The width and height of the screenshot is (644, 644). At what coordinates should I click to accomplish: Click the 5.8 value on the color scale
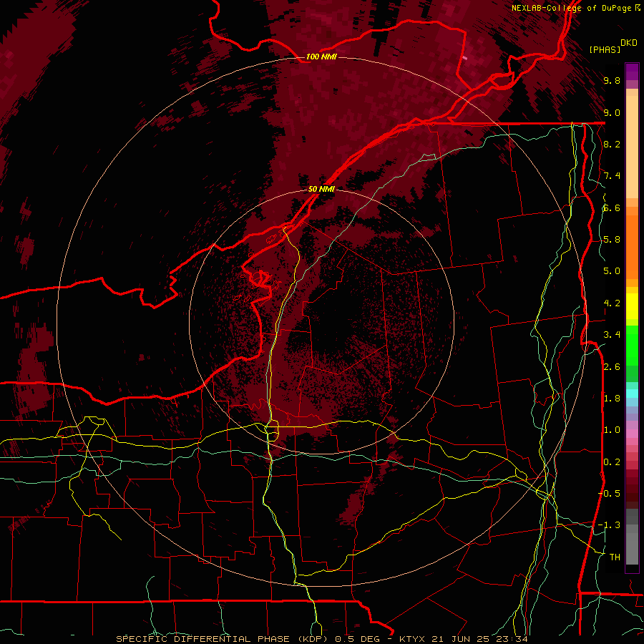coord(612,240)
